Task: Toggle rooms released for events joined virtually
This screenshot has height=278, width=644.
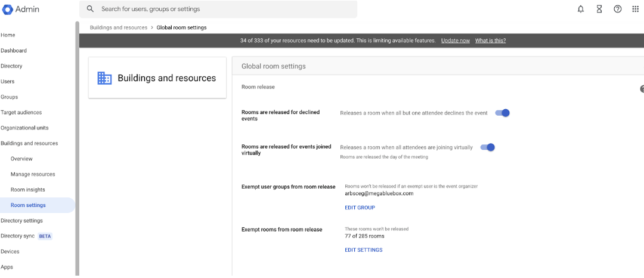Action: click(x=488, y=147)
